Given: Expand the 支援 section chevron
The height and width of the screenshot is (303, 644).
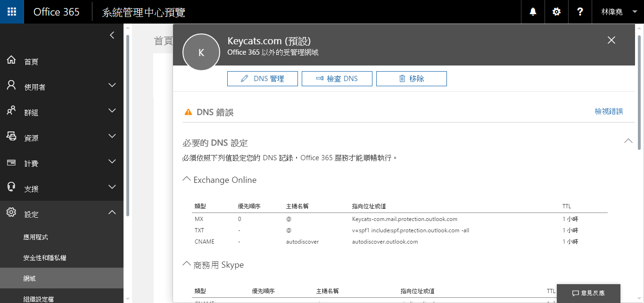Looking at the screenshot, I should [x=112, y=187].
